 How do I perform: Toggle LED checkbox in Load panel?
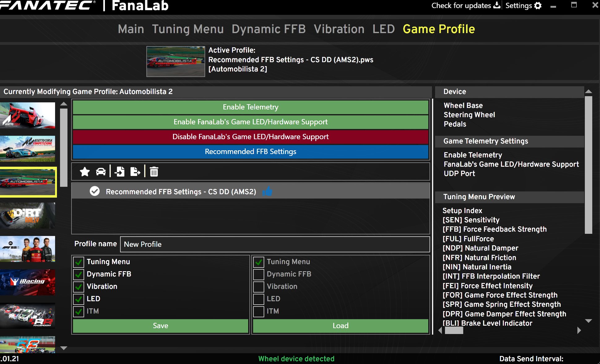click(x=259, y=299)
